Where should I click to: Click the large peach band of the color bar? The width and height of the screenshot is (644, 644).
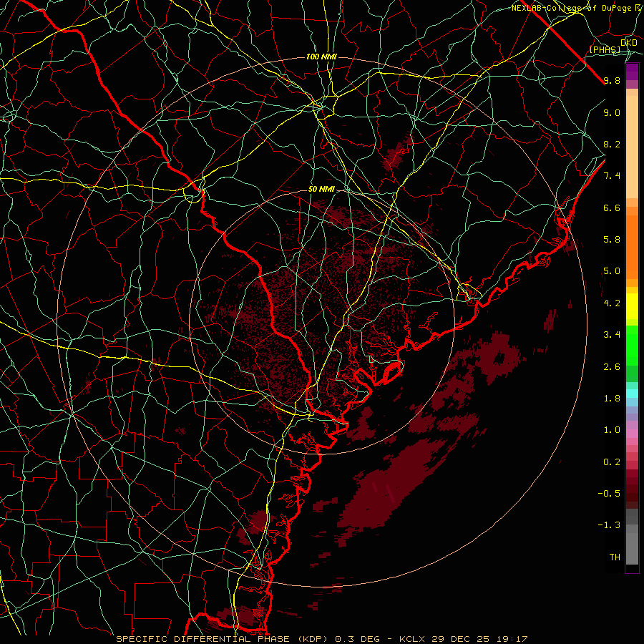click(x=632, y=147)
